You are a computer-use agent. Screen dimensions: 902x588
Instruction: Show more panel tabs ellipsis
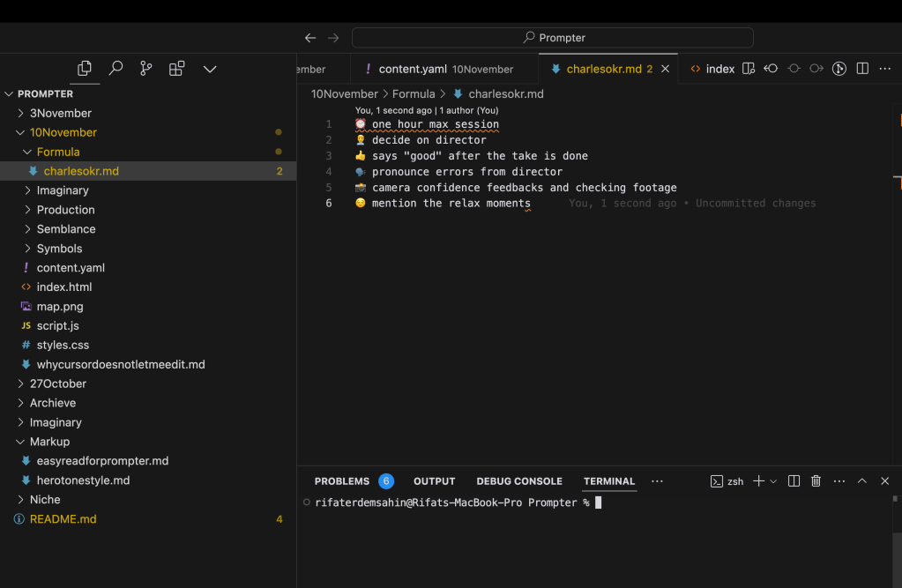[x=657, y=481]
